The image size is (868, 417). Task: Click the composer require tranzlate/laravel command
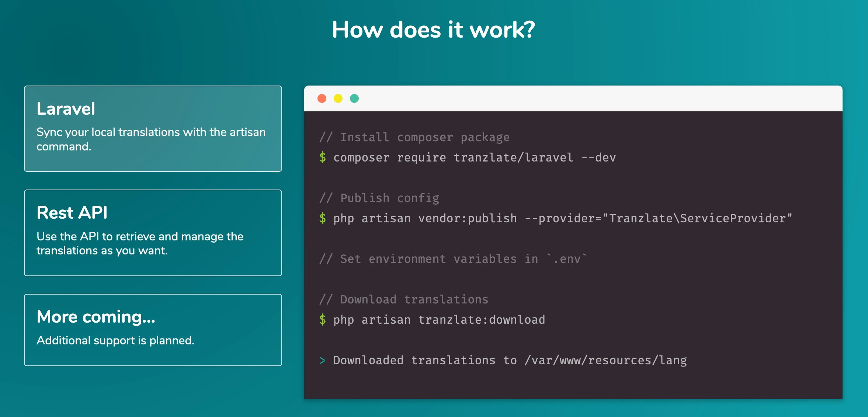click(475, 157)
